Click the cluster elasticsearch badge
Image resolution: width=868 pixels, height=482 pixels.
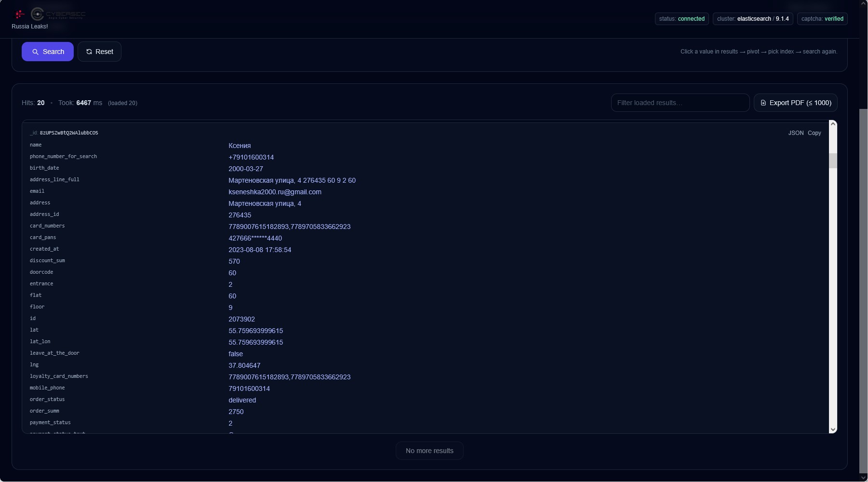[x=752, y=19]
